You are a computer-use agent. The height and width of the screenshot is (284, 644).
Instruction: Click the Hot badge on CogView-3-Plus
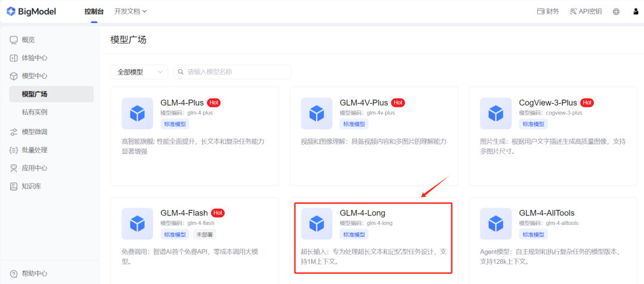[x=587, y=103]
